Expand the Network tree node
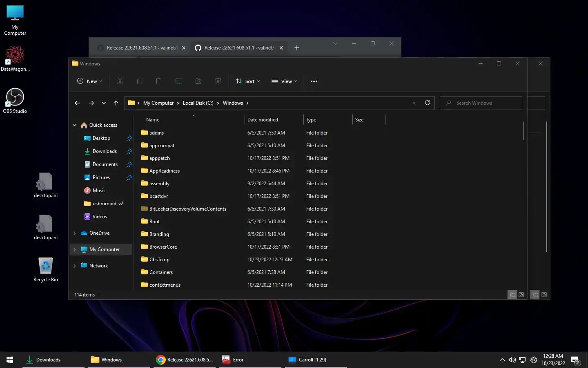 [74, 266]
